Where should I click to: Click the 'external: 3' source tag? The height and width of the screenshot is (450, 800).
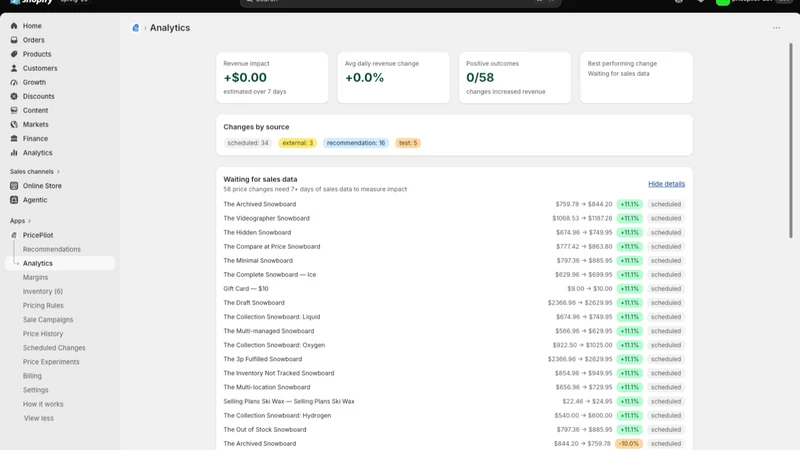(x=297, y=143)
